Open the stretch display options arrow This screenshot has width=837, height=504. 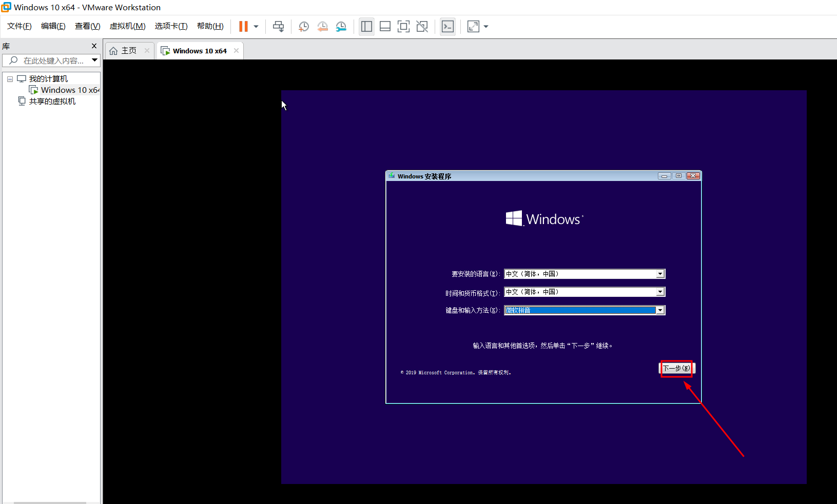click(x=486, y=26)
